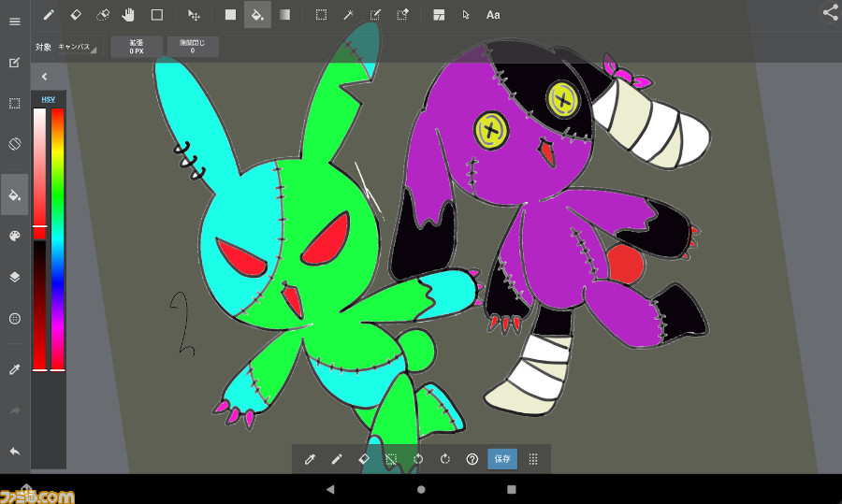
Task: Select the Gradient tool
Action: (285, 15)
